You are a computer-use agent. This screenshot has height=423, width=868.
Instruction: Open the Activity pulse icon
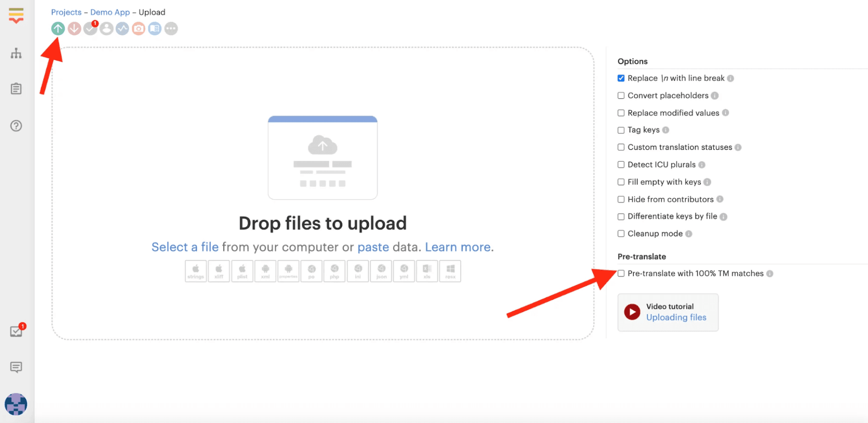point(122,29)
